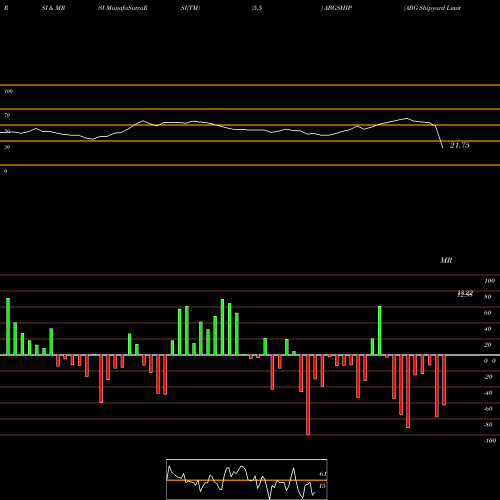Click the 30 level label on RSI axis
The width and height of the screenshot is (500, 500).
coord(7,147)
